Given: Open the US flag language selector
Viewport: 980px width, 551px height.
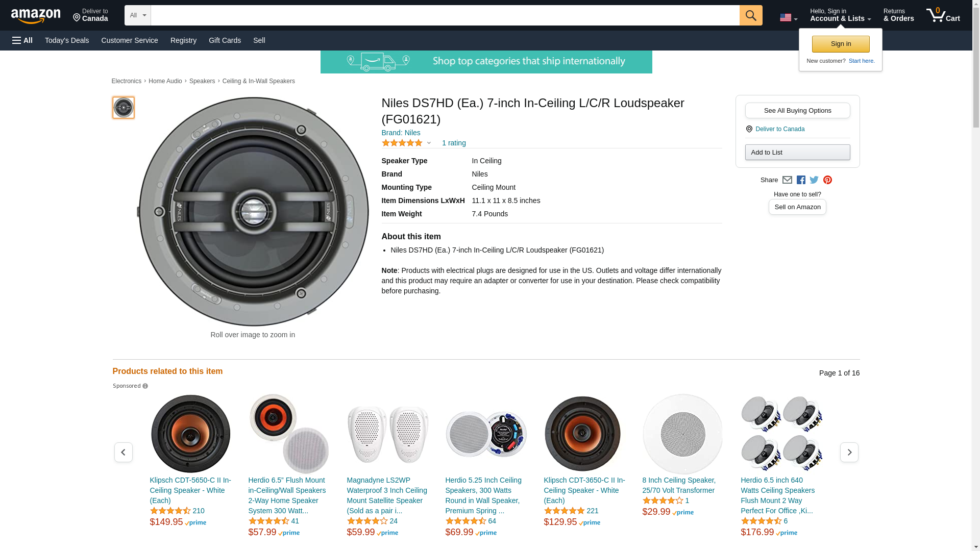Looking at the screenshot, I should point(788,18).
